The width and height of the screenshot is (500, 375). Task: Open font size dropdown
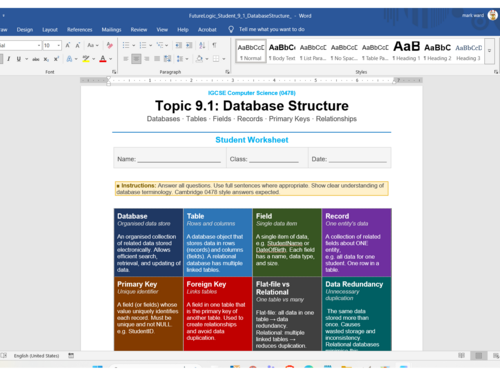[59, 45]
